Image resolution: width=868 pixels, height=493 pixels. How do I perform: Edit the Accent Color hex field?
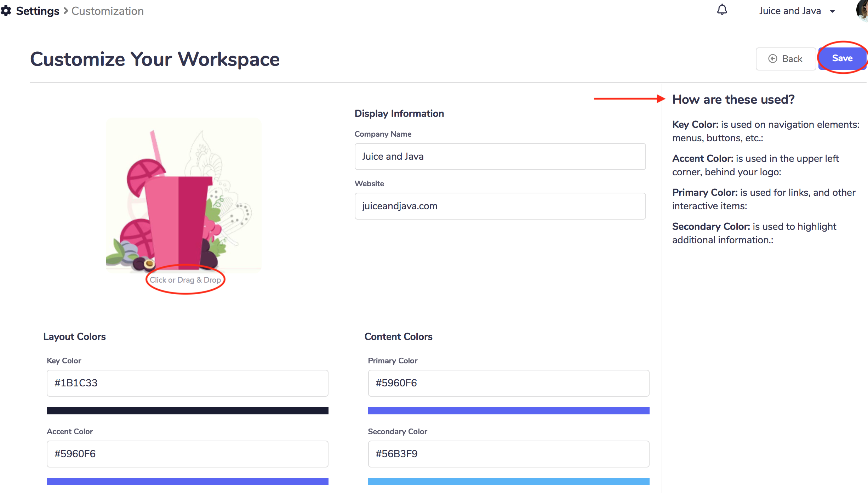tap(187, 454)
